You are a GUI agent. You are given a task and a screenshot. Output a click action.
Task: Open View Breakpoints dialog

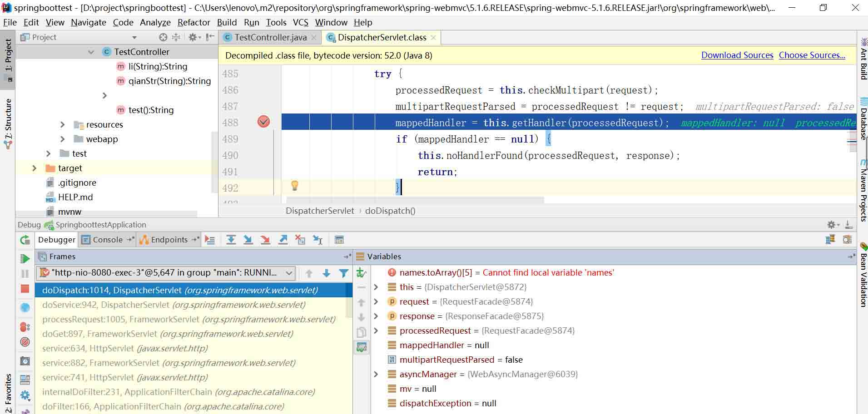click(x=25, y=327)
